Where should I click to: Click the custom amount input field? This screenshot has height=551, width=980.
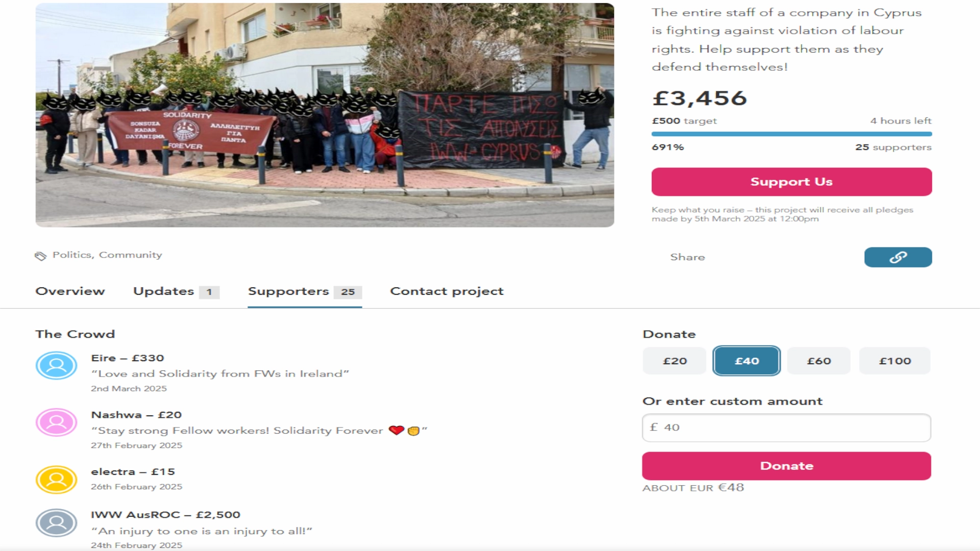tap(787, 428)
